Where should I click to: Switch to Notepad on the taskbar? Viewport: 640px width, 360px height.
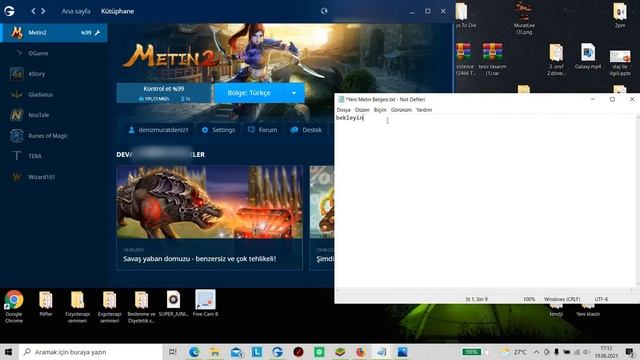[x=382, y=352]
